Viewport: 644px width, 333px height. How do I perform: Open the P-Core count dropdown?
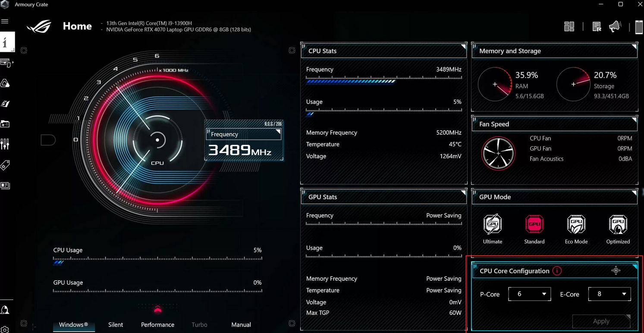[529, 294]
